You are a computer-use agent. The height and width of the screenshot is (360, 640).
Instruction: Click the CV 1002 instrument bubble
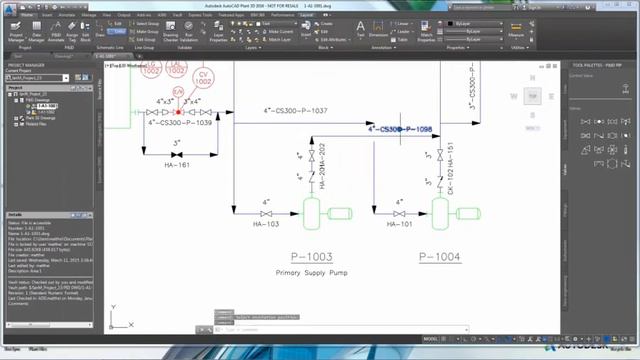(203, 78)
